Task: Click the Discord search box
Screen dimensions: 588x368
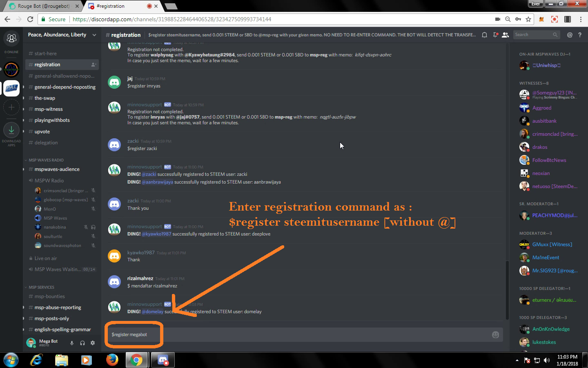Action: [x=536, y=35]
